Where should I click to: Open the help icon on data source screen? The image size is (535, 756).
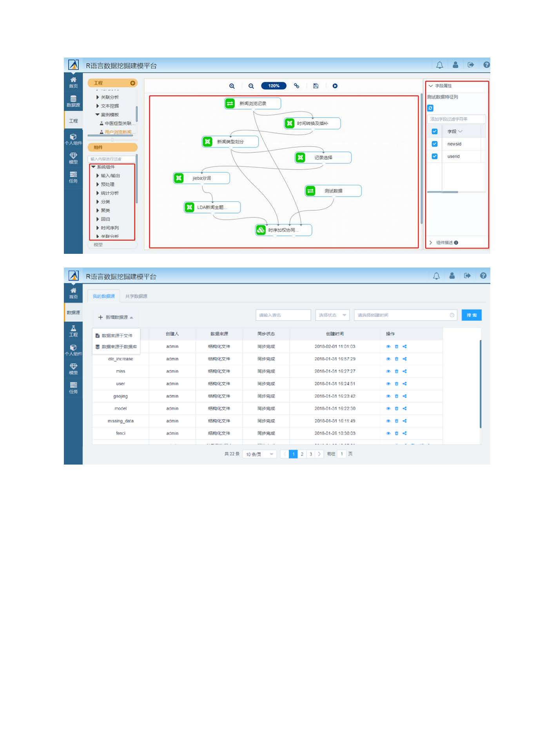pyautogui.click(x=483, y=275)
